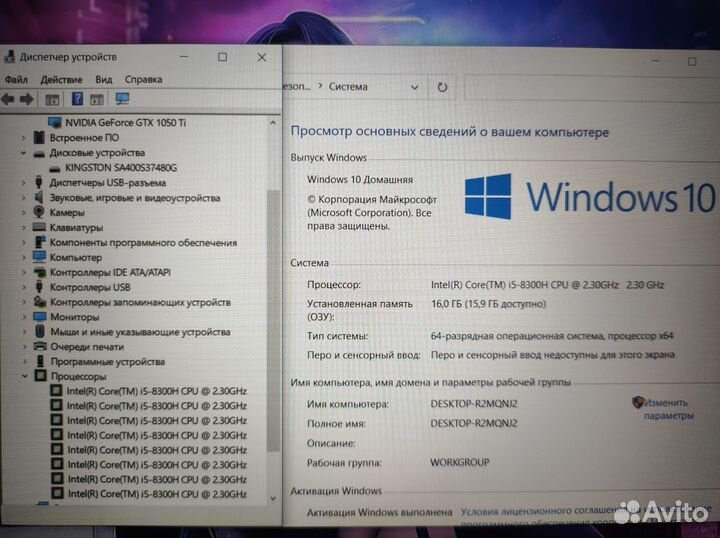The image size is (720, 538).
Task: Click the blue Help question-mark toolbar icon
Action: tap(77, 99)
